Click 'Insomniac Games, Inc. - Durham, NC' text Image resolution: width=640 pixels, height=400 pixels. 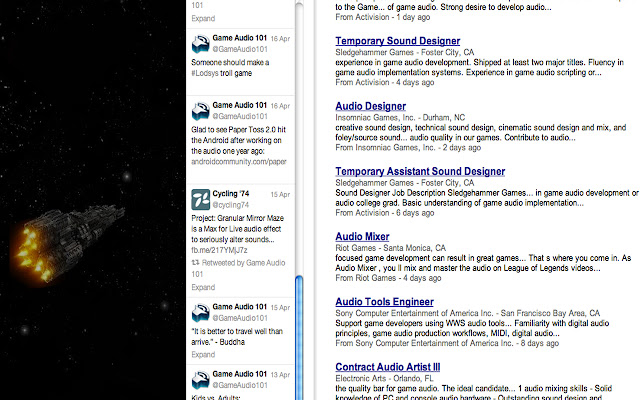click(x=400, y=118)
